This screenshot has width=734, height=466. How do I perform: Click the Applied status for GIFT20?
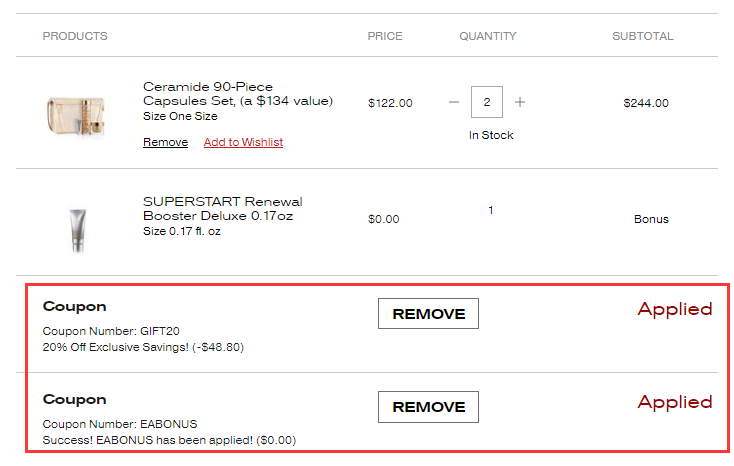pos(675,309)
